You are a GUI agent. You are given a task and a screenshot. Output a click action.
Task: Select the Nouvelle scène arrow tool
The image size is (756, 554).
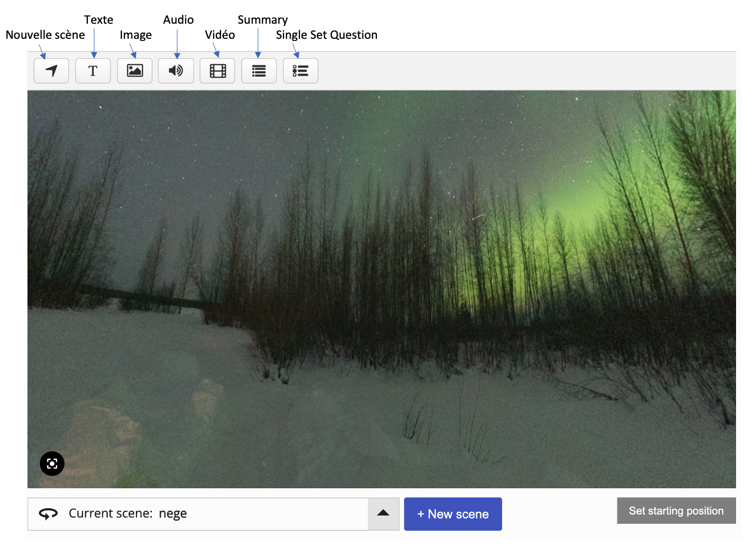tap(51, 71)
